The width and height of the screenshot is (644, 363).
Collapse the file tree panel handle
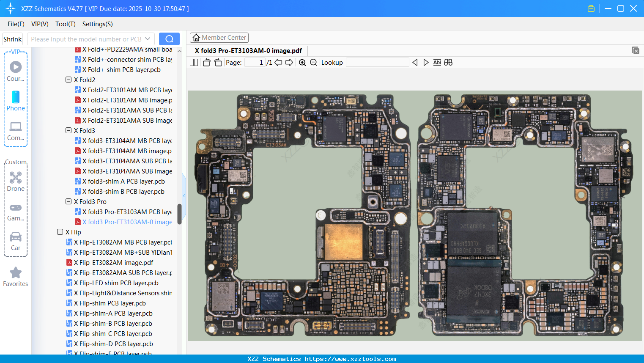[184, 195]
